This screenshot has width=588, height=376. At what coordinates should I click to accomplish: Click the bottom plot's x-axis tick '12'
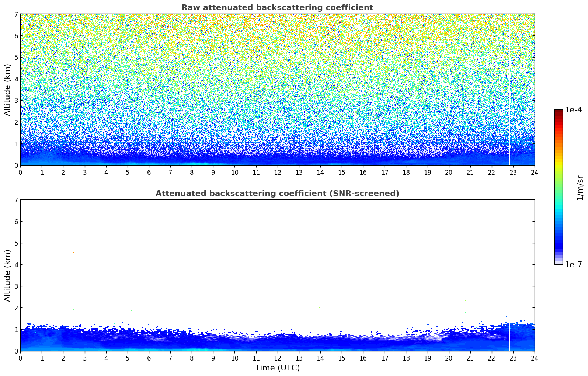pyautogui.click(x=278, y=358)
